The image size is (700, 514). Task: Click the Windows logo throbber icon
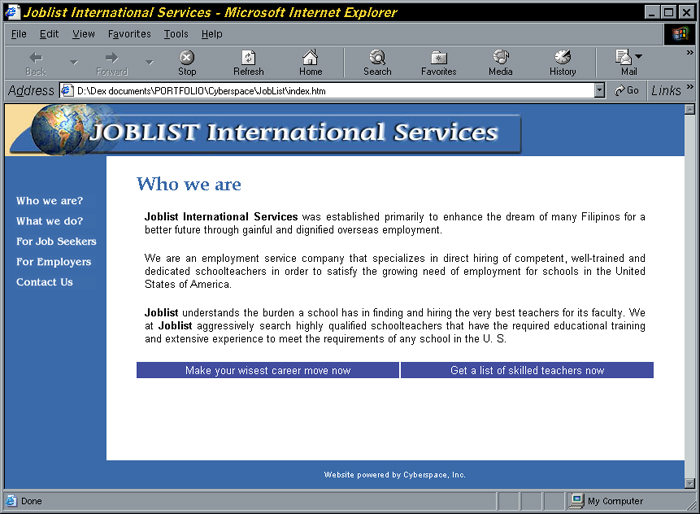click(x=680, y=34)
